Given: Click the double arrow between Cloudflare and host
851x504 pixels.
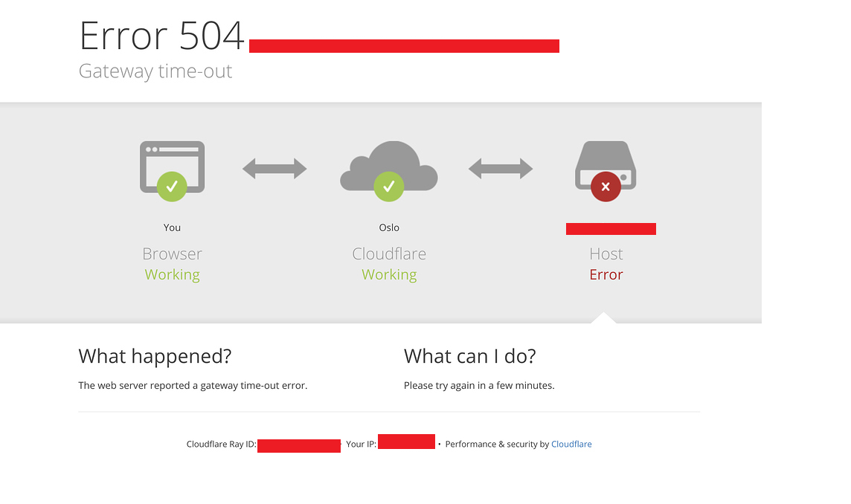Looking at the screenshot, I should pos(501,168).
